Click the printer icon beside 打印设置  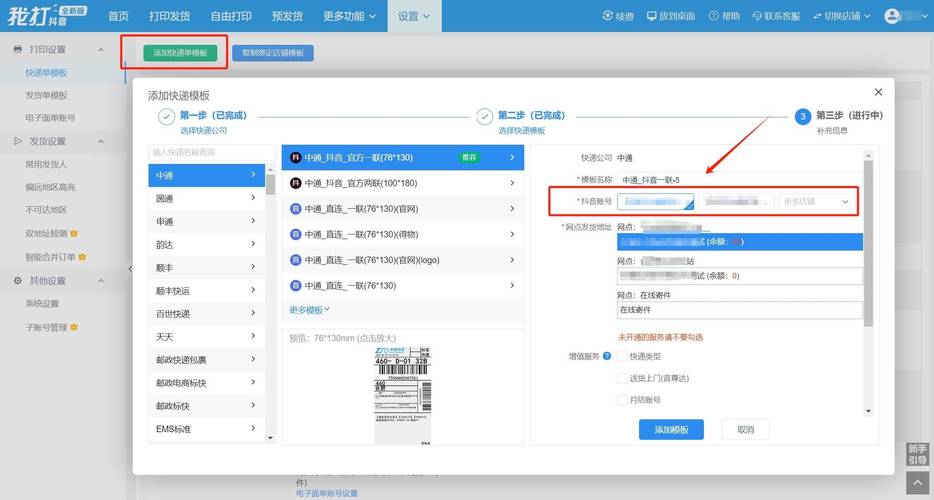pos(18,49)
